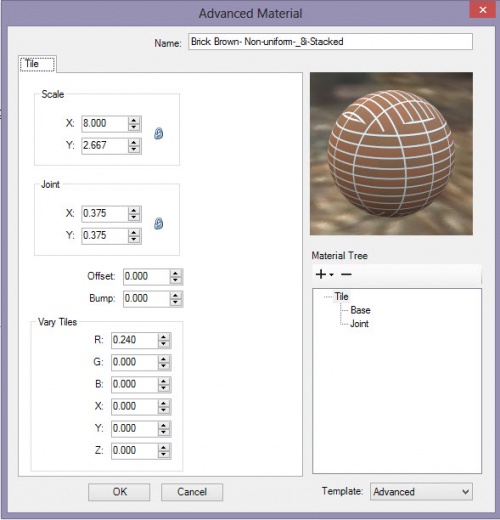Click the Offset value field
The height and width of the screenshot is (520, 500).
[x=146, y=276]
